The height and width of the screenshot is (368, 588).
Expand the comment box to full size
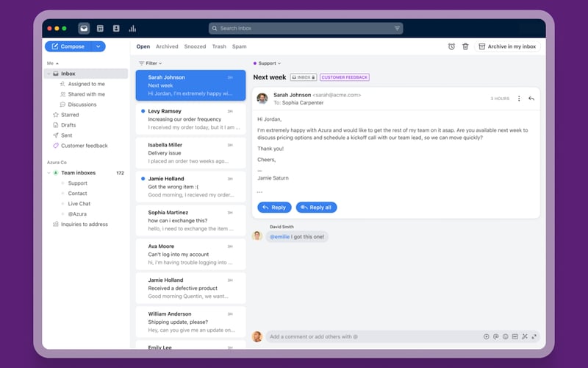coord(534,336)
